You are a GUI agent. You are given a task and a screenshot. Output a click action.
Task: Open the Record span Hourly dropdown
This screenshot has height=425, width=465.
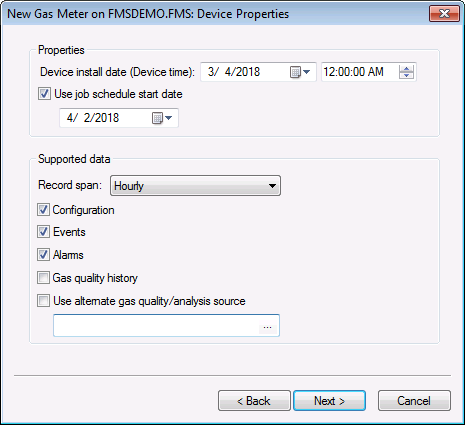click(x=195, y=186)
